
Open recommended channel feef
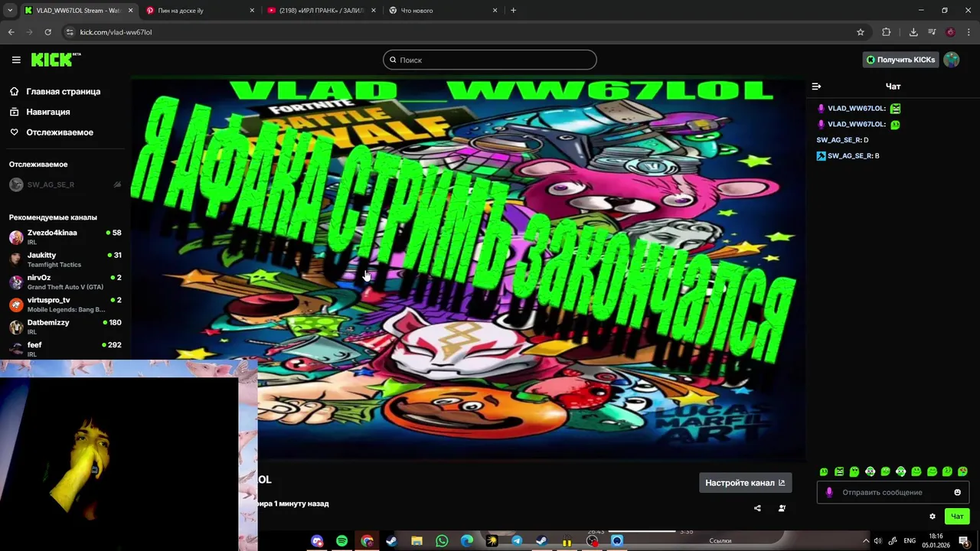64,349
